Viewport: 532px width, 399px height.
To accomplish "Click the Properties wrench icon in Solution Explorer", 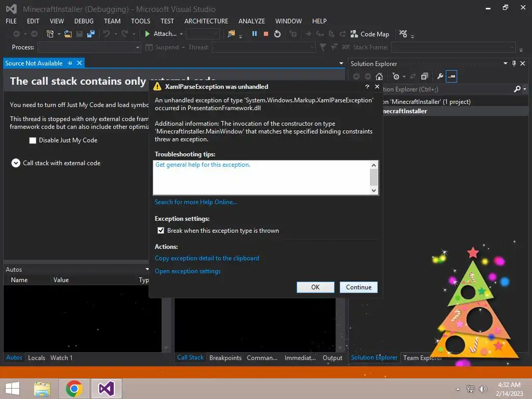I will click(440, 76).
